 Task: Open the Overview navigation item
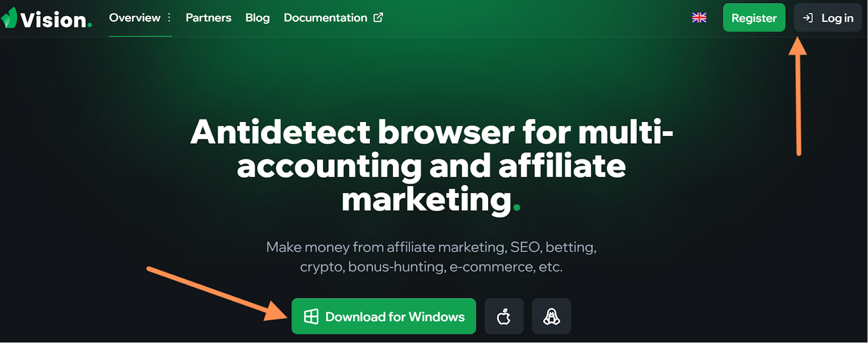pos(135,17)
